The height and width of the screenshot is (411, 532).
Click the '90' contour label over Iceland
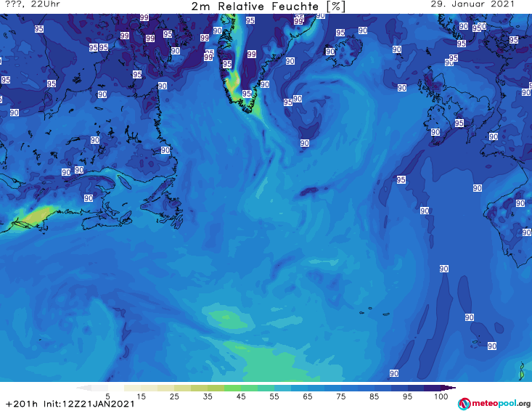pos(330,52)
